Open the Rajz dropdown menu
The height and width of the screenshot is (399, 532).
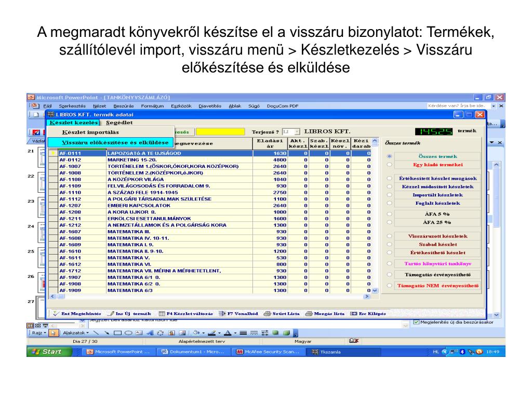(x=39, y=333)
